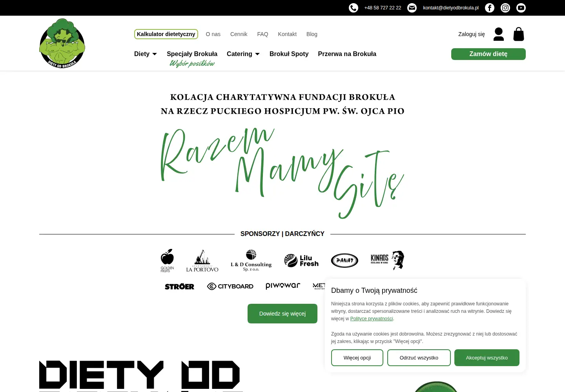Open the YouTube channel icon
The image size is (565, 392).
click(x=521, y=8)
